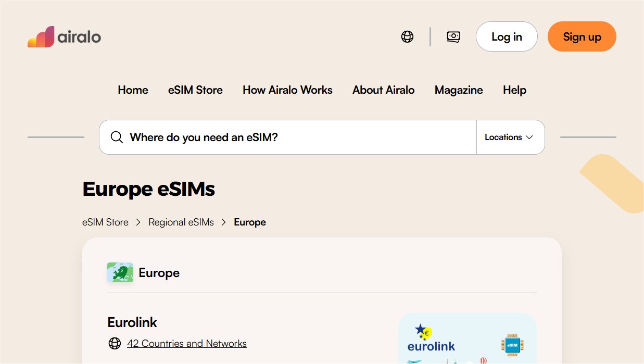This screenshot has height=364, width=644.
Task: Go to Regional eSIMs breadcrumb
Action: pos(181,222)
